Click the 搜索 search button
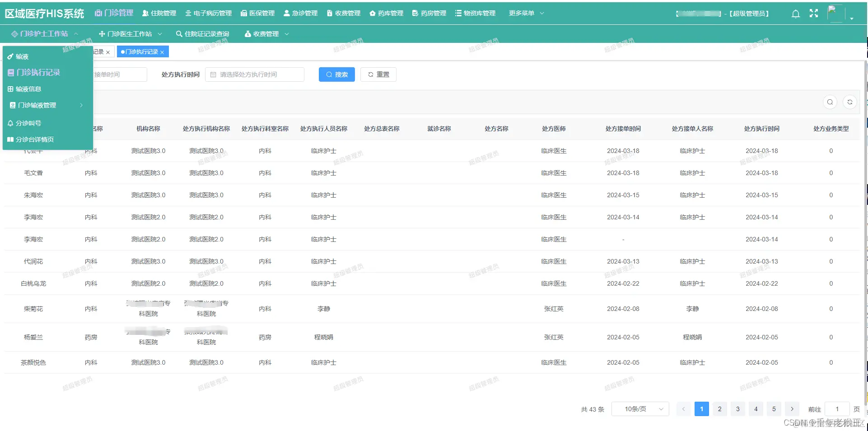 (x=336, y=74)
